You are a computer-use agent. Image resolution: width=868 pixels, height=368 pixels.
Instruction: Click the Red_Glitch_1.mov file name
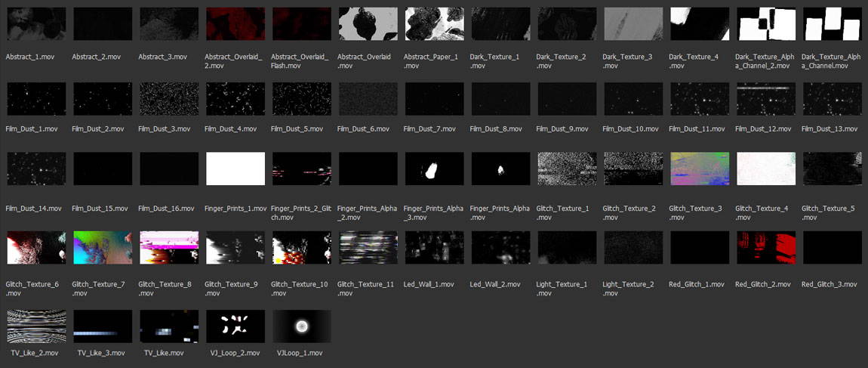click(x=697, y=284)
